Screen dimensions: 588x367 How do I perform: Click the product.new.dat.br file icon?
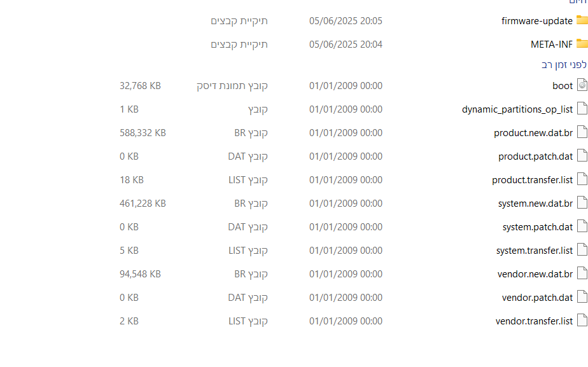point(582,132)
